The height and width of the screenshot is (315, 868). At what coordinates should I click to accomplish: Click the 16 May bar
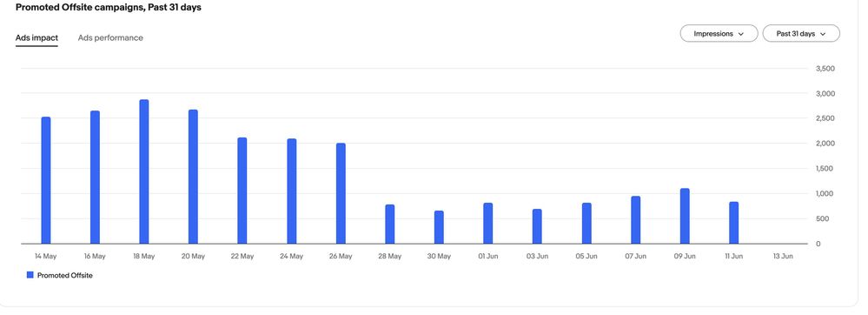pos(95,177)
